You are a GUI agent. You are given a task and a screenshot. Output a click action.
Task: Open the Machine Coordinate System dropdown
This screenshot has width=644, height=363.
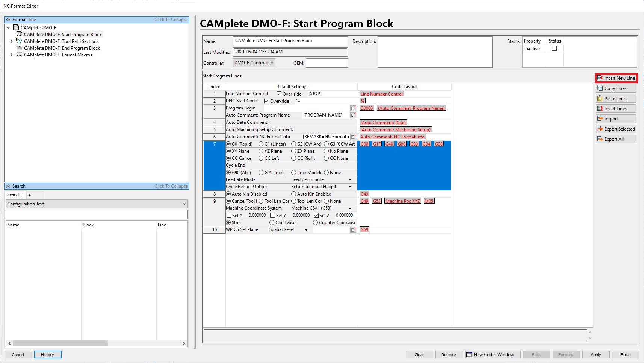point(350,208)
